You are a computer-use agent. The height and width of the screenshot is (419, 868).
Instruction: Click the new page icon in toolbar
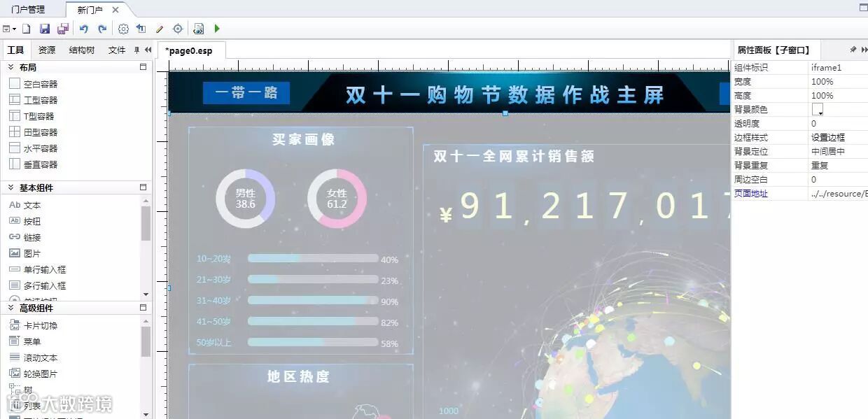26,29
